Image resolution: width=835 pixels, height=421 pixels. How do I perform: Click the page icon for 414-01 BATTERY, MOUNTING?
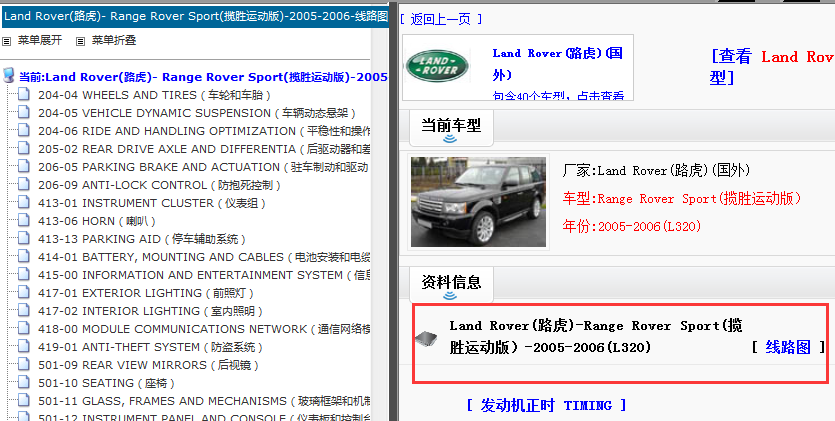click(23, 257)
